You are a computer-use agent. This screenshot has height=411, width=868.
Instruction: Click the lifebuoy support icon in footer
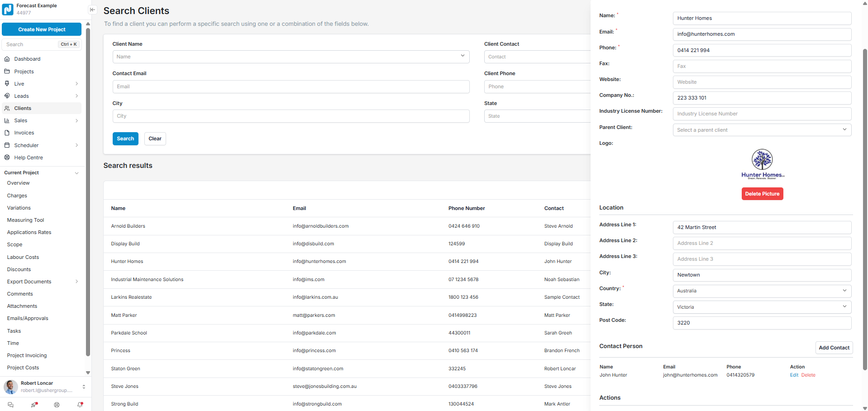[57, 405]
